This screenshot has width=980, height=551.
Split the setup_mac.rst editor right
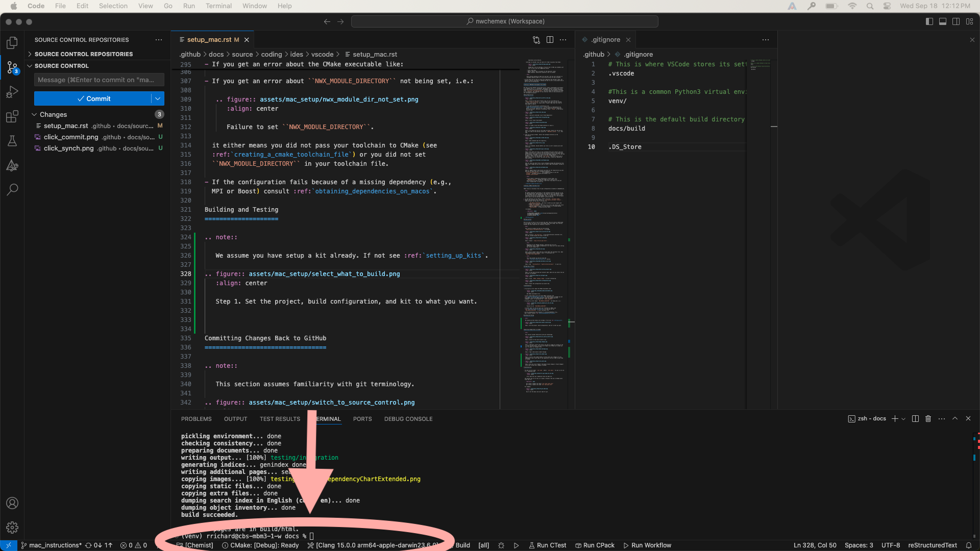coord(550,40)
